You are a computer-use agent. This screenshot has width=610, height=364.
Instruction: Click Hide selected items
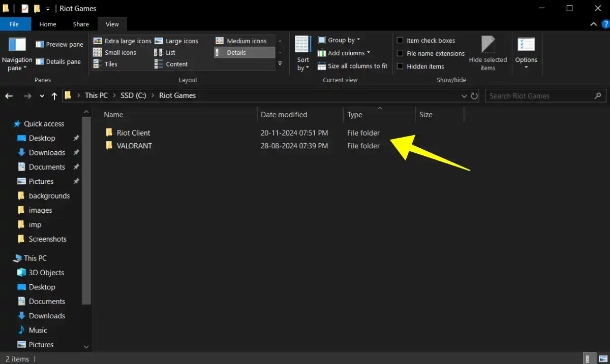pyautogui.click(x=487, y=52)
